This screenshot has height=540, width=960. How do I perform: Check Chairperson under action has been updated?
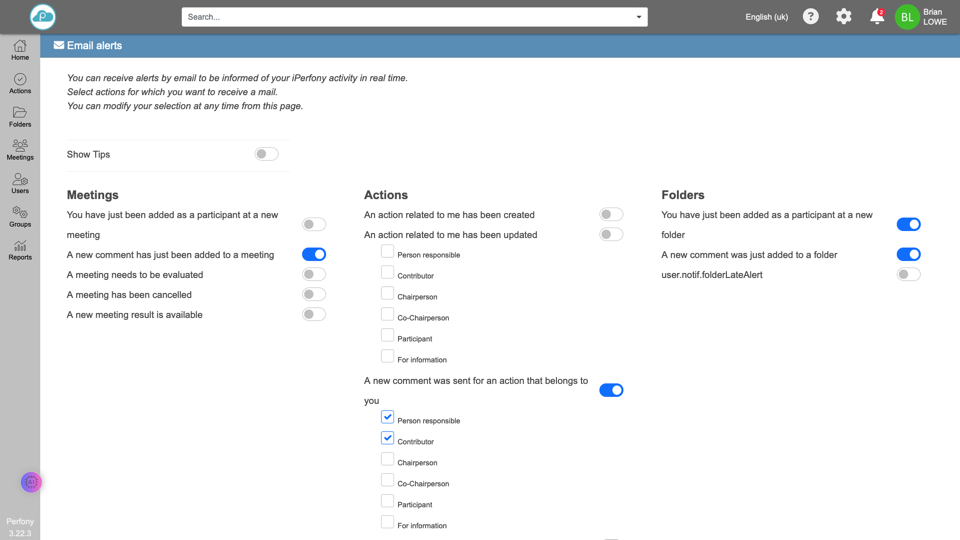coord(387,294)
